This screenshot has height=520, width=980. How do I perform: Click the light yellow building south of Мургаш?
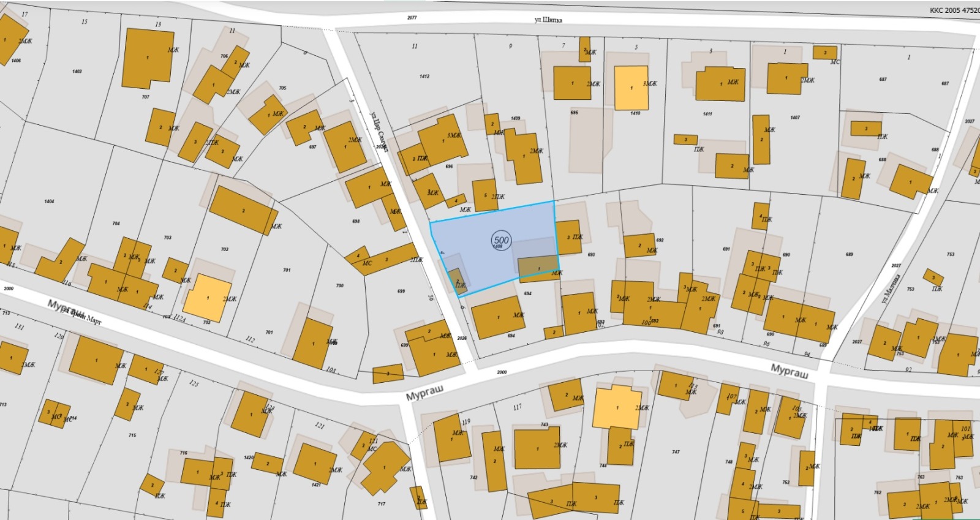click(x=616, y=407)
